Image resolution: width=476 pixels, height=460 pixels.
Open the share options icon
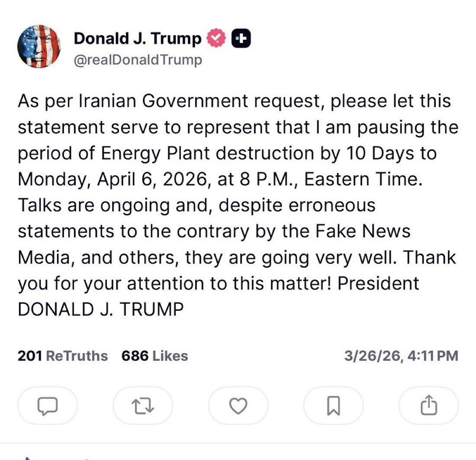click(428, 405)
